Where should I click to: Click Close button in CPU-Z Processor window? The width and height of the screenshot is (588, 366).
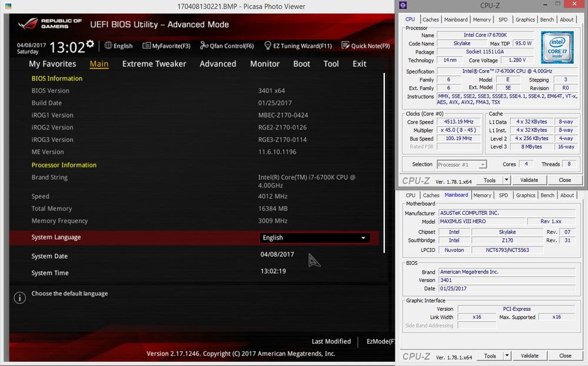coord(564,180)
